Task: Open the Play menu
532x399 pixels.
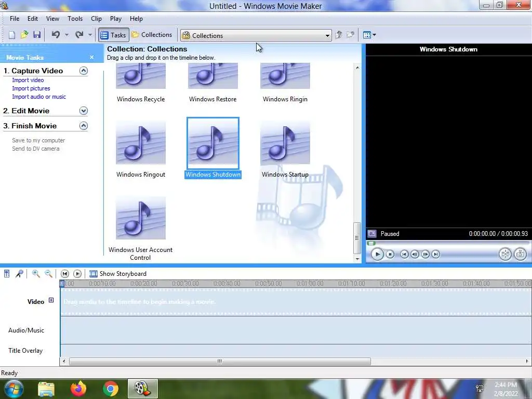Action: 116,19
